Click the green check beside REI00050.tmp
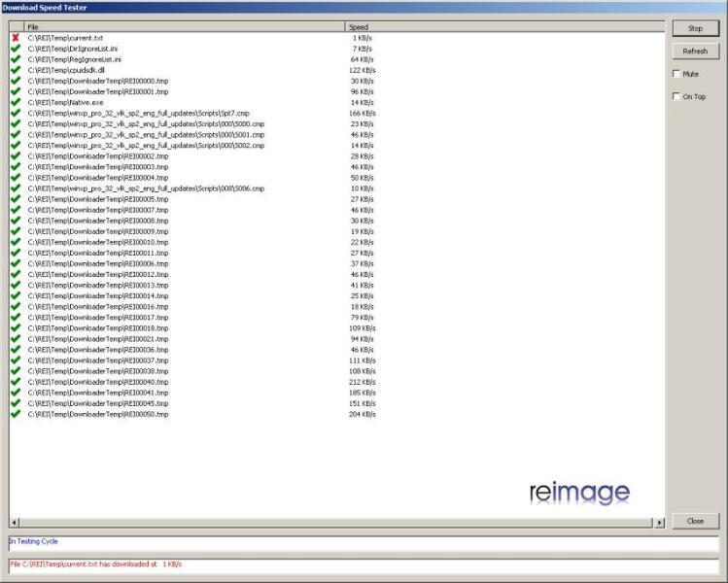This screenshot has width=728, height=583. 16,414
